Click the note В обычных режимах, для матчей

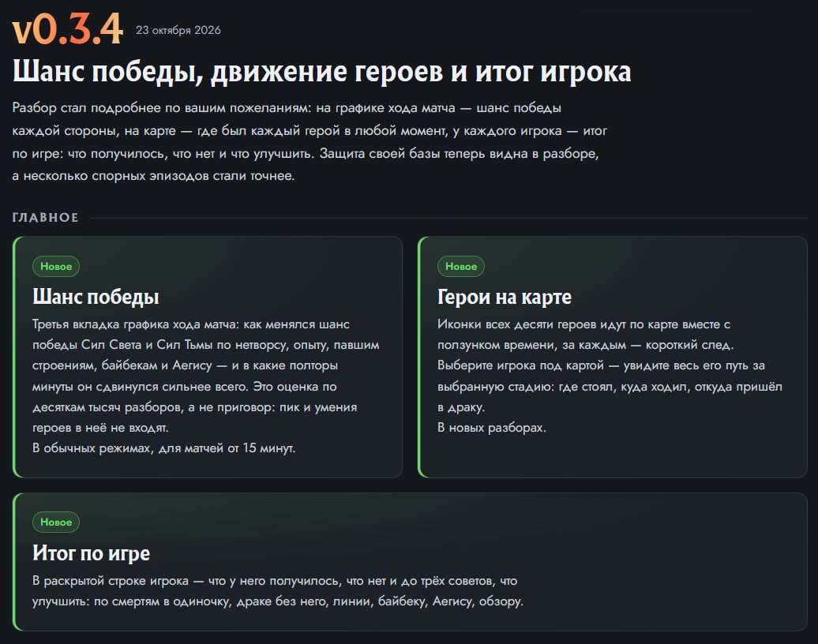(163, 448)
